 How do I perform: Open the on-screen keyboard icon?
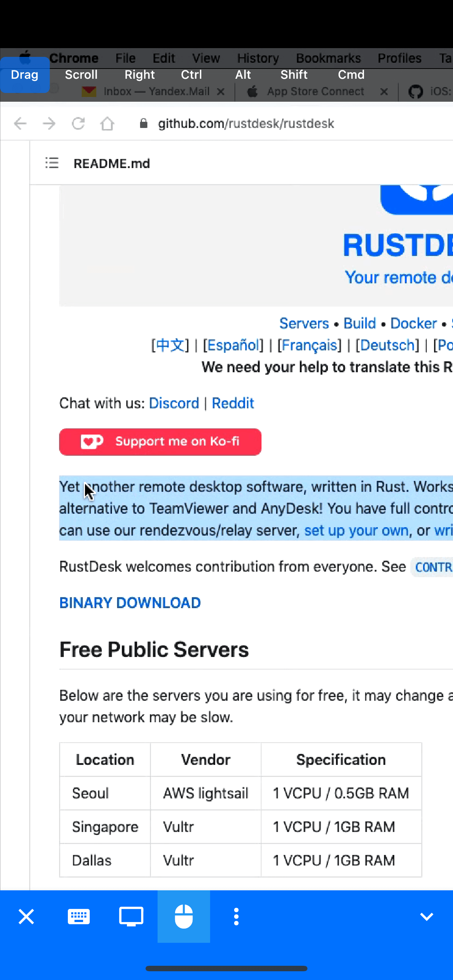[x=79, y=917]
